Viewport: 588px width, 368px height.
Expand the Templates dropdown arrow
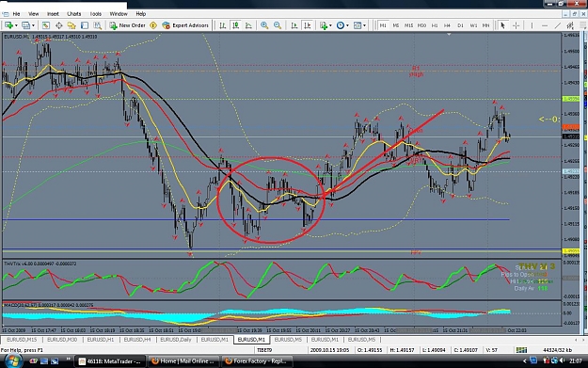[364, 25]
